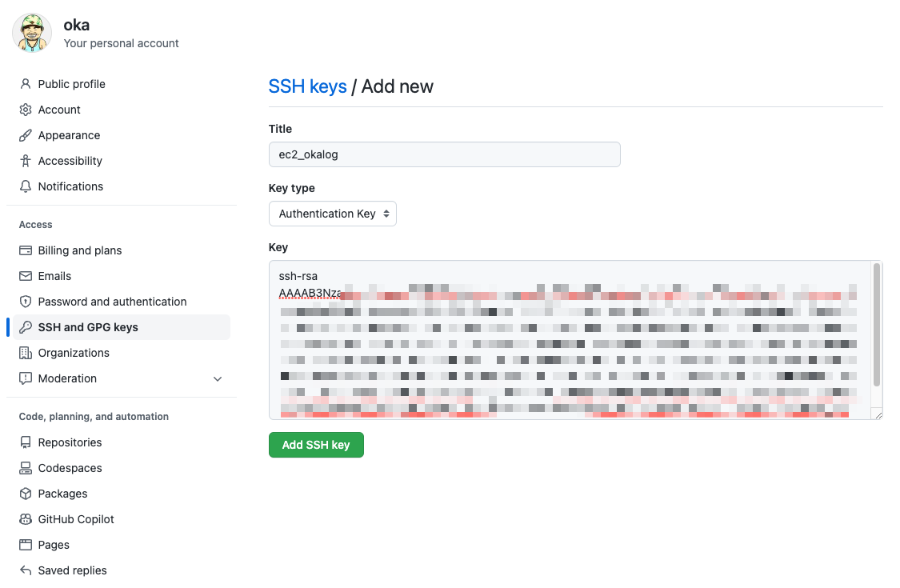Click the Emails envelope icon
Screen dimensions: 900x588
click(26, 276)
